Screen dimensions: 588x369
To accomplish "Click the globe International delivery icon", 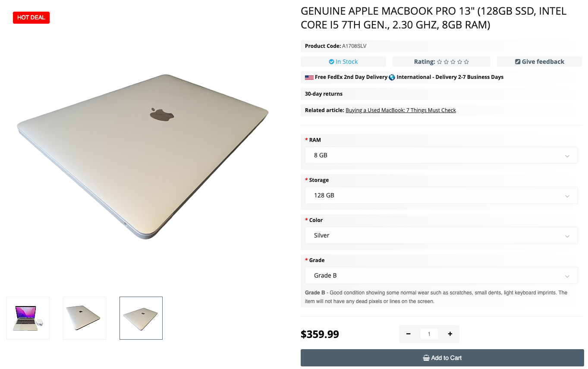I will (392, 77).
